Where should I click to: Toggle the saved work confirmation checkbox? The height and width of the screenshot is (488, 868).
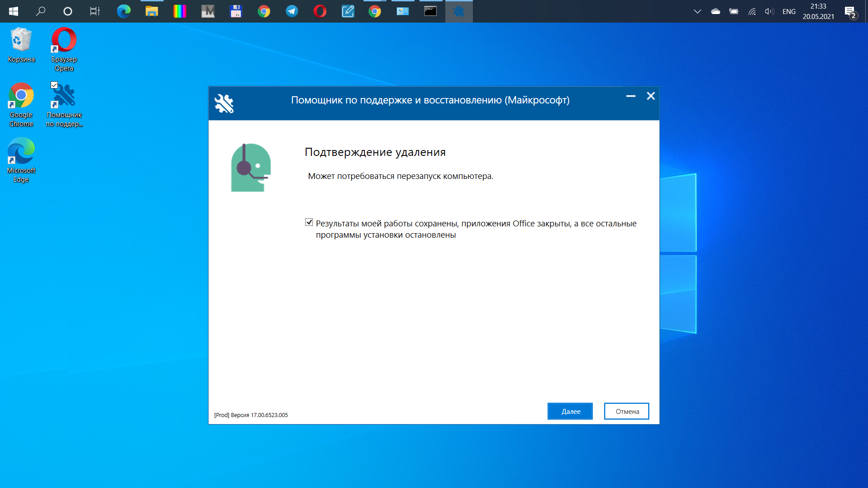click(309, 222)
